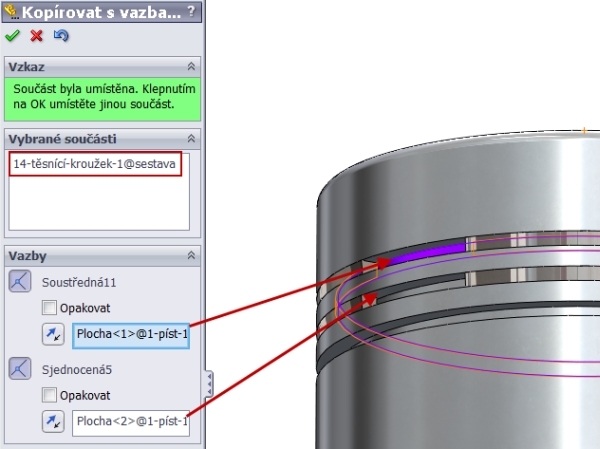
Task: Click the Soustředná11 concentric mate icon
Action: [20, 281]
